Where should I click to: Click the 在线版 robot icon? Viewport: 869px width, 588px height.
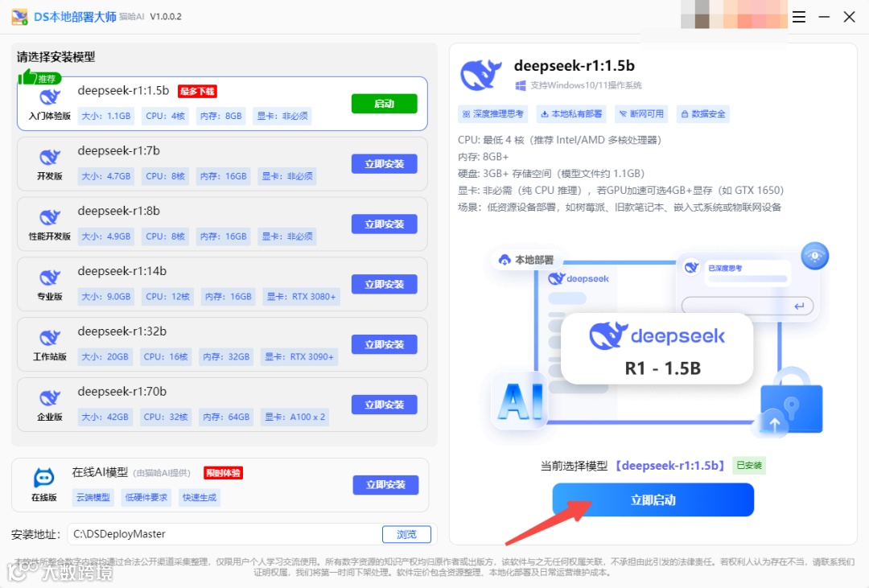[43, 477]
